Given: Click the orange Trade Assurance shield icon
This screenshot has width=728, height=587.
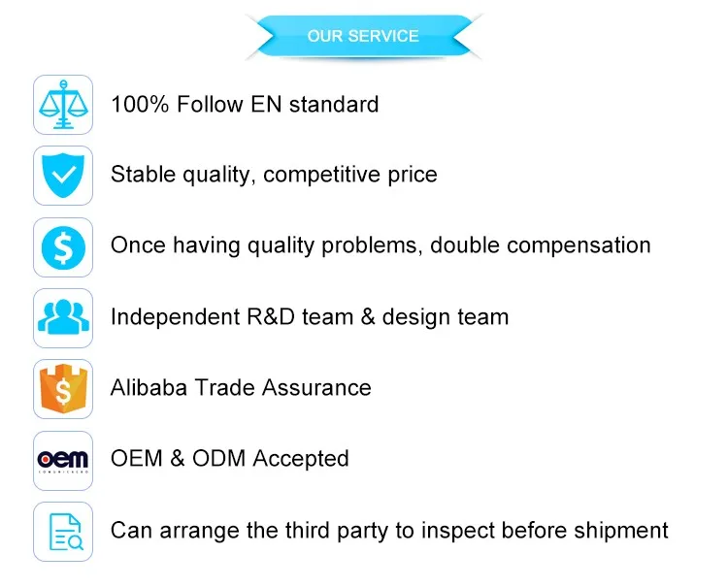Looking at the screenshot, I should 63,389.
